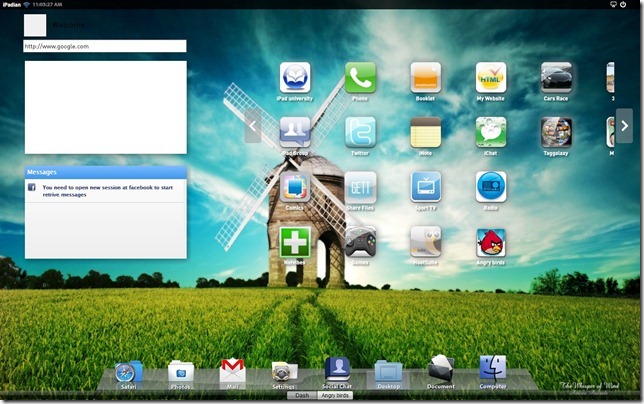The height and width of the screenshot is (404, 644).
Task: Go to the previous apps page
Action: coord(253,126)
